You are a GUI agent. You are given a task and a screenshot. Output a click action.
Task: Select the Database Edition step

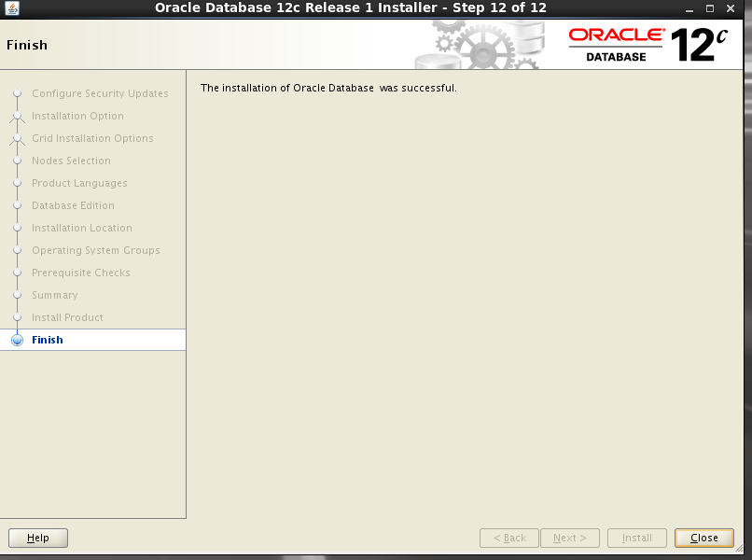pos(73,205)
